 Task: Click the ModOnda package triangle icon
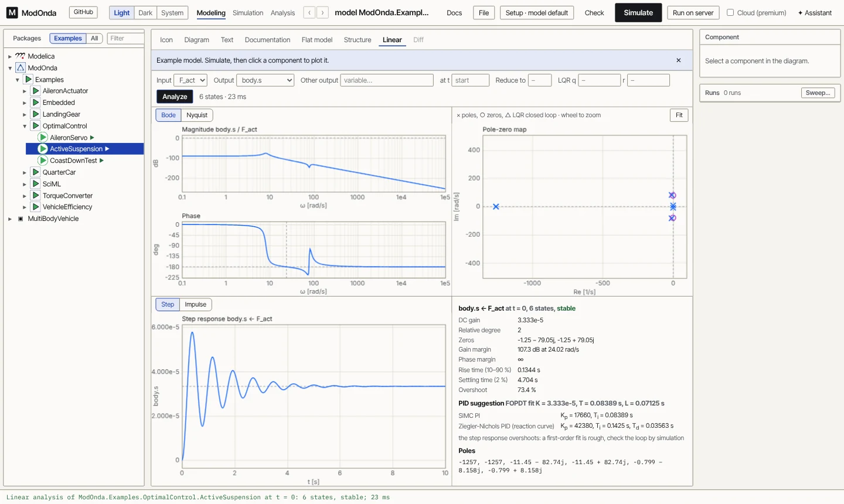coord(21,68)
